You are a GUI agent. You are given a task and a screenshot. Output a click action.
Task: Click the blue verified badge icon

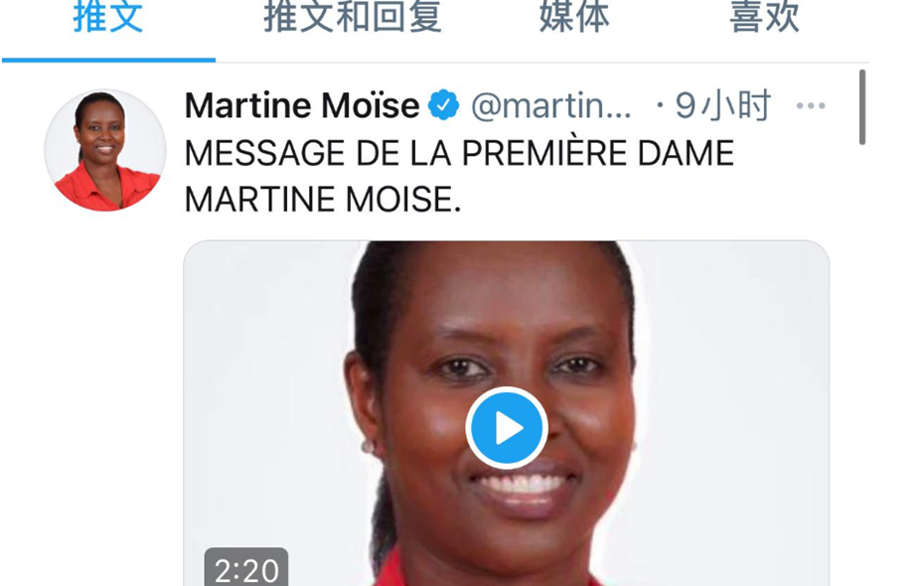pyautogui.click(x=443, y=105)
